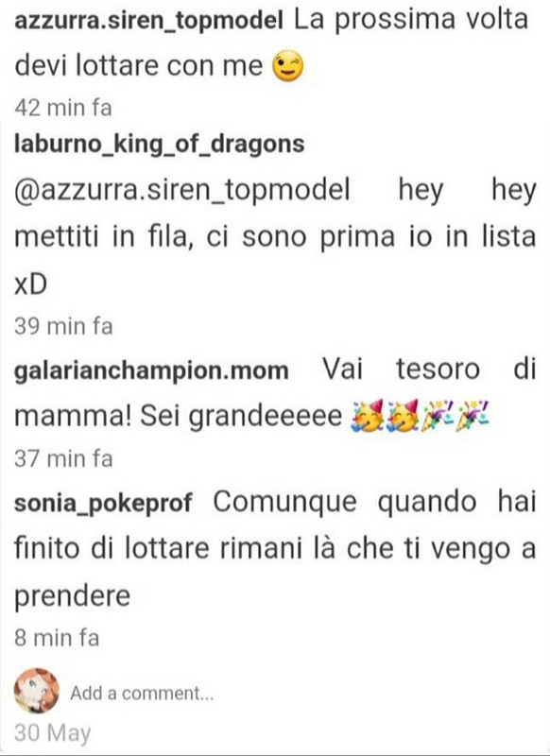Open azzurra.siren_topmodel commenter profile
Image resolution: width=550 pixels, height=756 pixels.
point(149,22)
